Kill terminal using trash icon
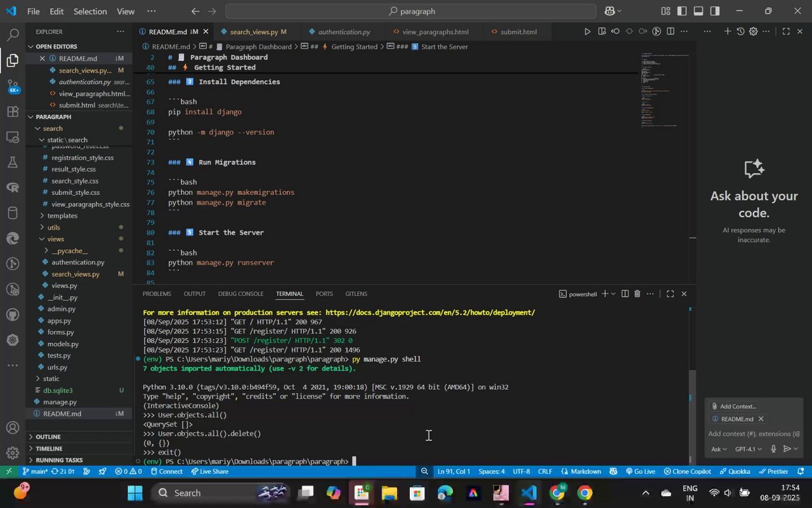 tap(638, 294)
